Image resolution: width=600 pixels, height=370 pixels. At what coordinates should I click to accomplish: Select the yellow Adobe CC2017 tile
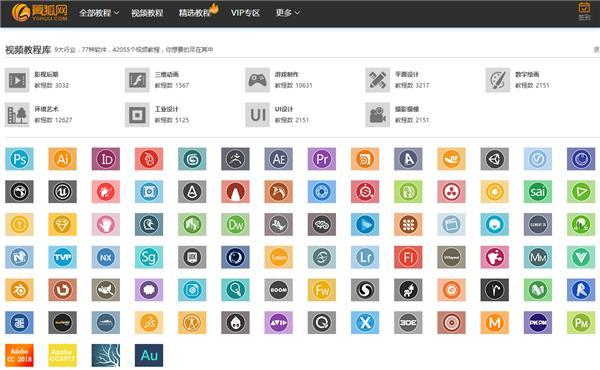point(62,355)
